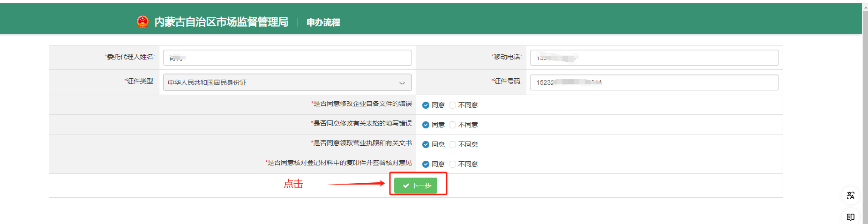The height and width of the screenshot is (224, 868).
Task: Pick 同意 for 核对登记材料复印件
Action: 426,164
